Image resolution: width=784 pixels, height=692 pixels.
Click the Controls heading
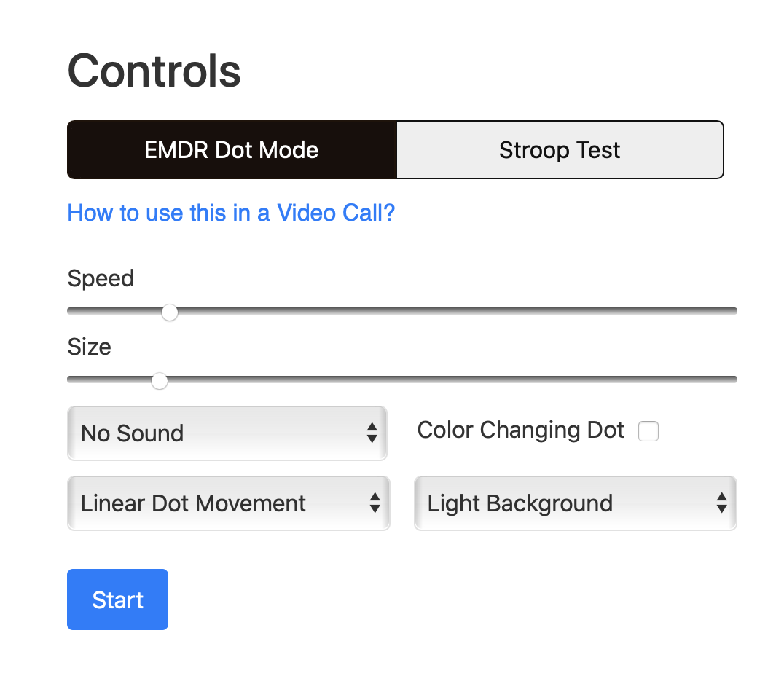pos(154,71)
